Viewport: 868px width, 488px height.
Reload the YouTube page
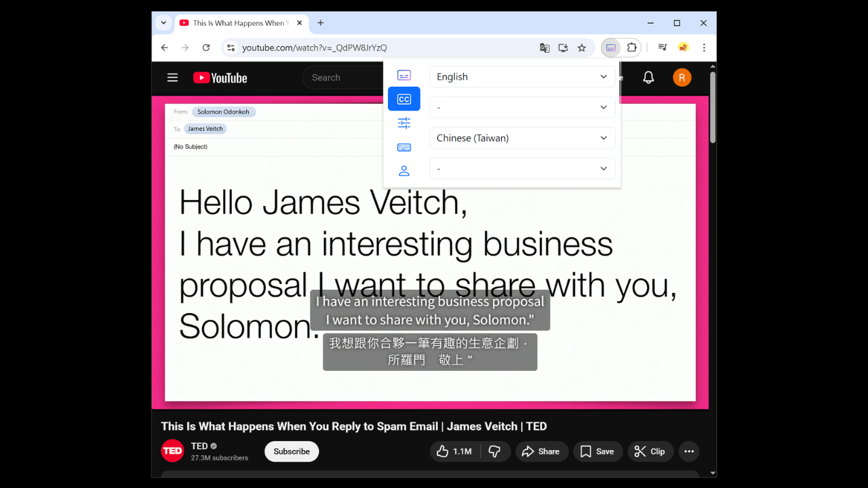(x=206, y=47)
